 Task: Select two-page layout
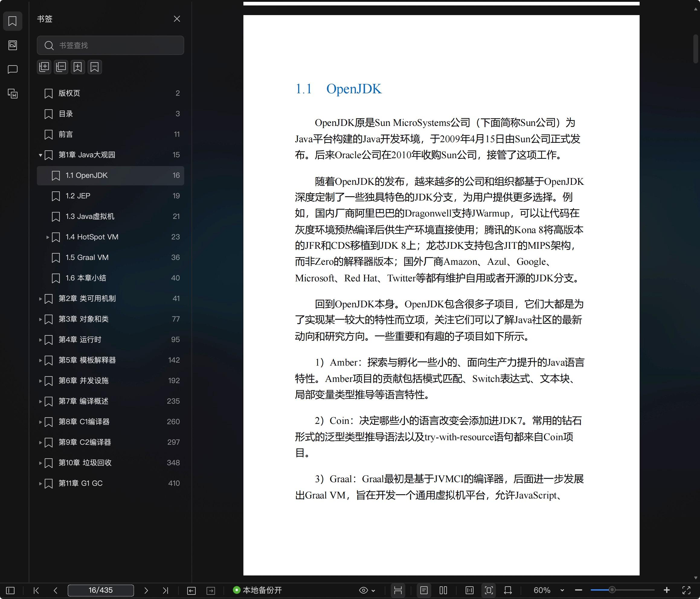443,590
